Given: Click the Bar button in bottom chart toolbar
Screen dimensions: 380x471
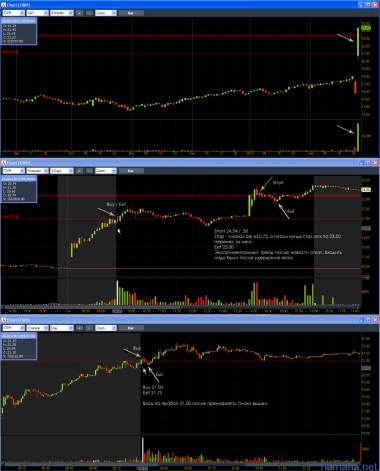Looking at the screenshot, I should tap(131, 328).
